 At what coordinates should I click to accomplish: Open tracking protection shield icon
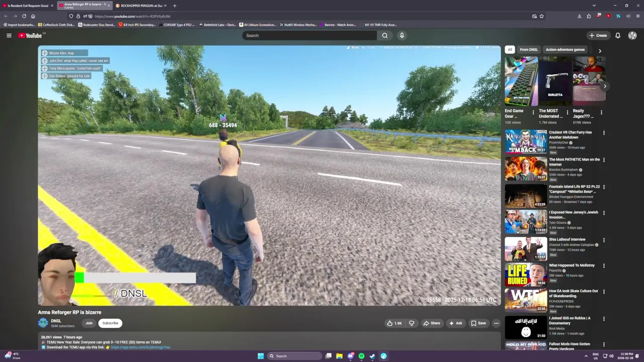pyautogui.click(x=71, y=16)
